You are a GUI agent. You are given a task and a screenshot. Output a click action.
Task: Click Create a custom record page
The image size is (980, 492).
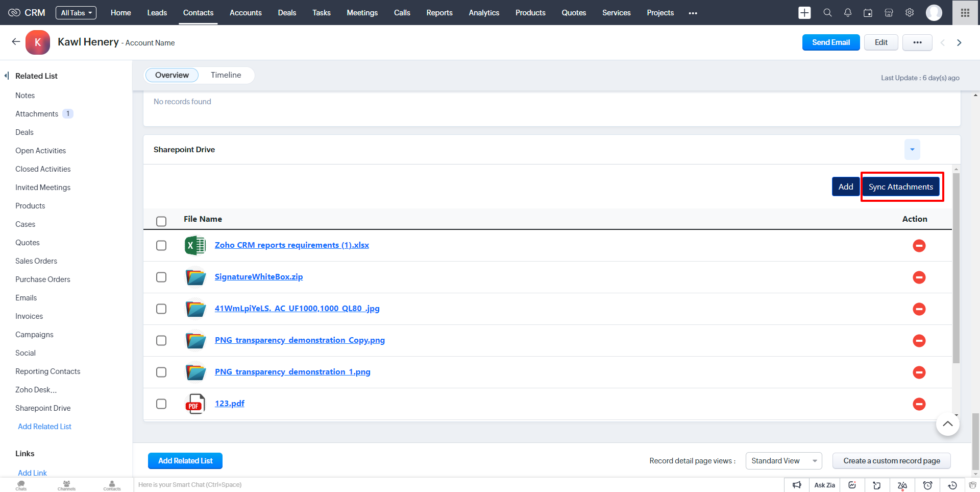[892, 461]
